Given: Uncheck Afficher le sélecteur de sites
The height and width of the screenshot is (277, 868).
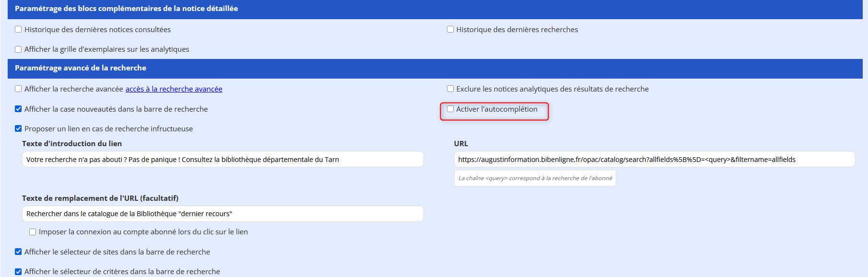Looking at the screenshot, I should tap(18, 252).
